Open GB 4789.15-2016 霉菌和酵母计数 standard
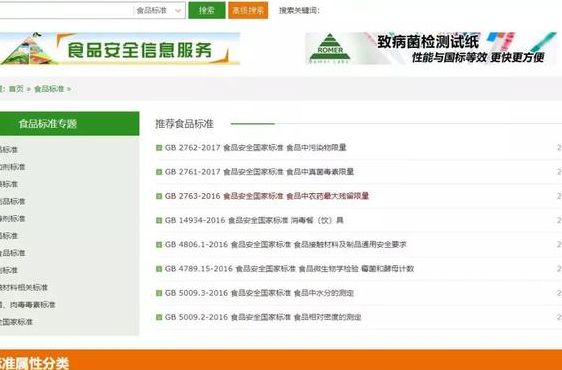 click(x=289, y=269)
